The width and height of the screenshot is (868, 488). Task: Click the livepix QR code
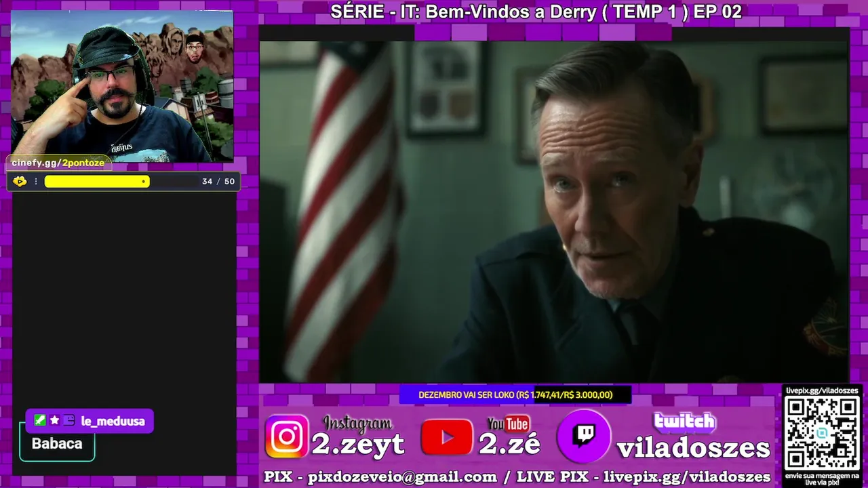click(x=822, y=433)
